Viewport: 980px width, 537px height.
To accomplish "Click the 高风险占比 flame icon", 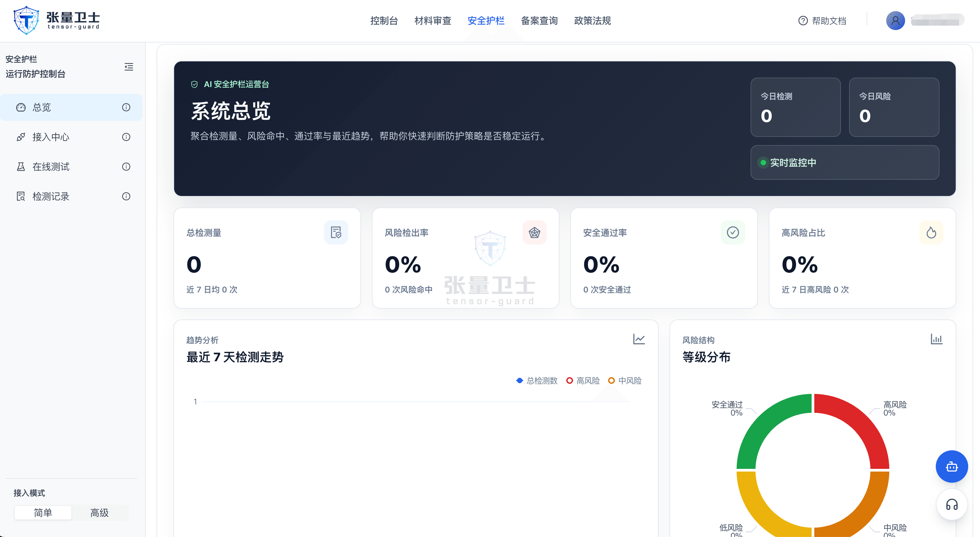I will click(x=931, y=232).
